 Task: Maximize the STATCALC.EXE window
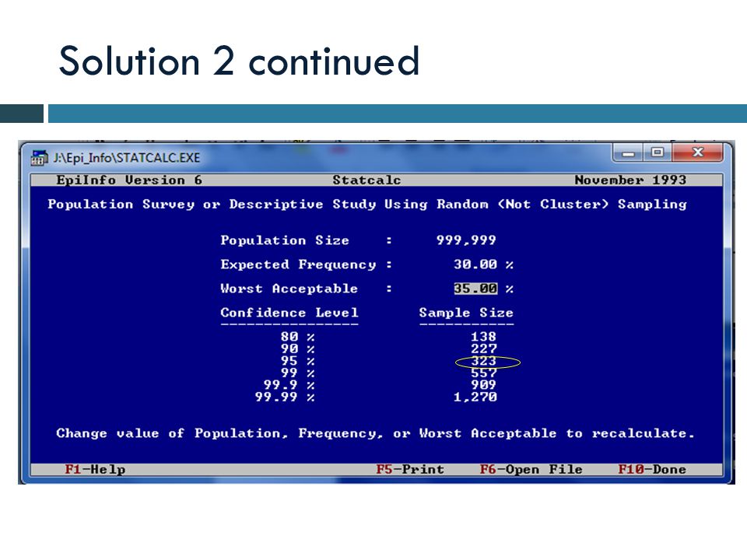(658, 152)
